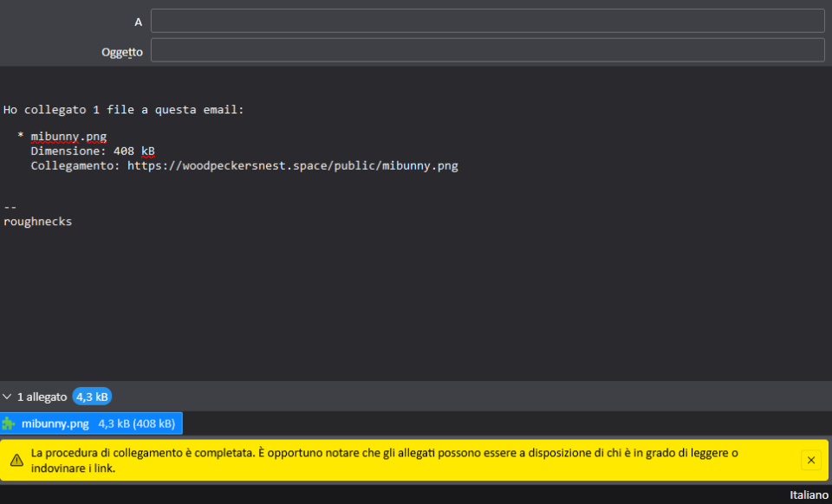Click the Oggetto label

coord(122,53)
